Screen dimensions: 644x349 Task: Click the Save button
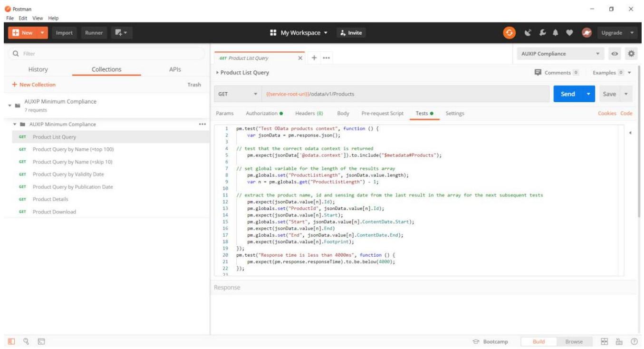coord(609,94)
